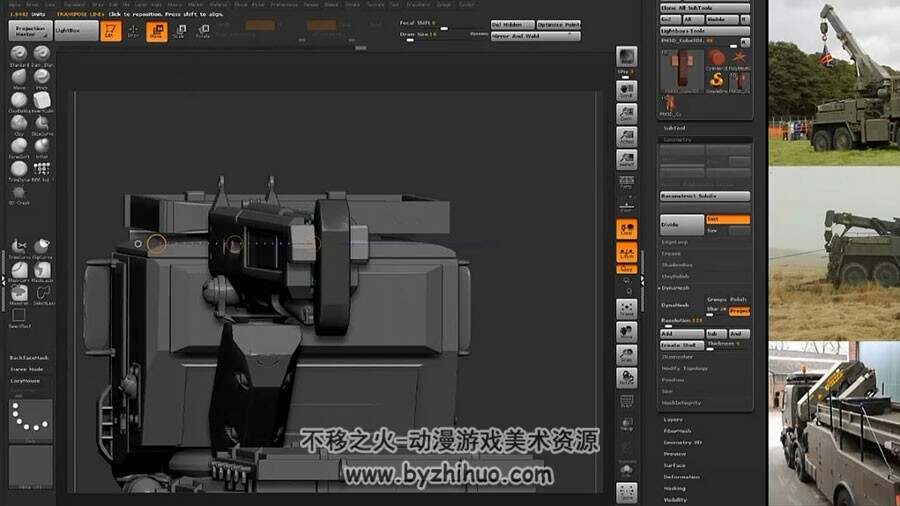Toggle PolyF polyframe display
Viewport: 900px width, 506px height.
[626, 400]
